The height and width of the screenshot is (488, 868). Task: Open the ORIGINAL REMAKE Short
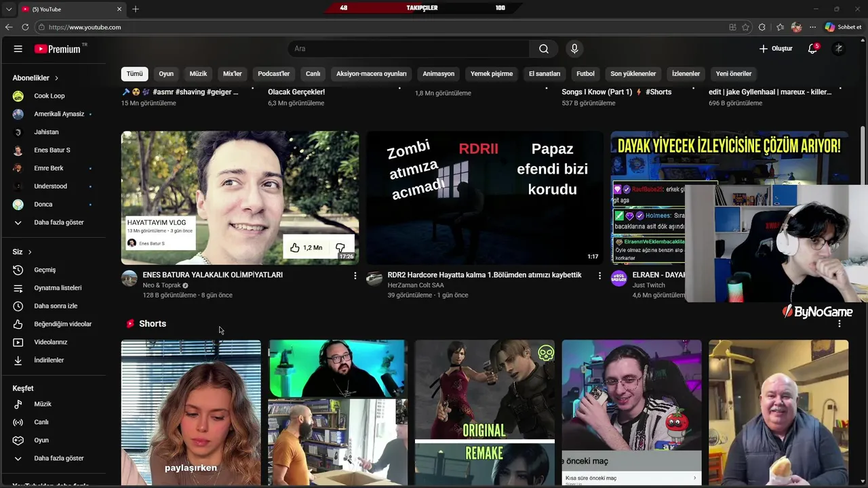tap(485, 413)
